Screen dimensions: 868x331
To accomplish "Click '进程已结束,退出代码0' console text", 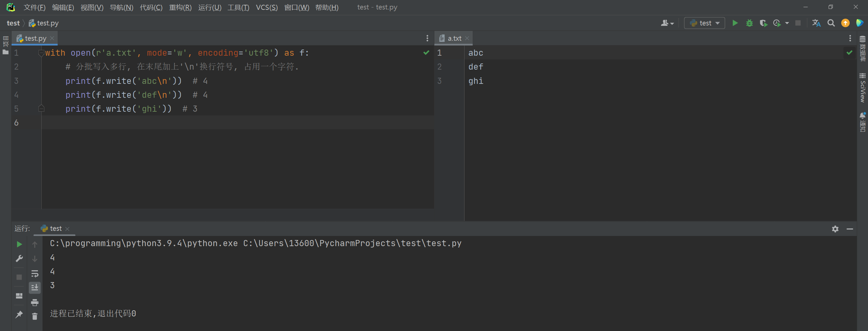I will point(93,313).
